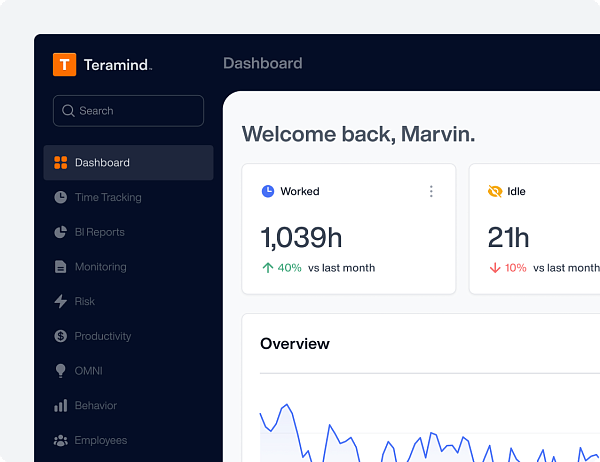The width and height of the screenshot is (600, 462).
Task: Select the Monitoring document icon
Action: pyautogui.click(x=60, y=267)
